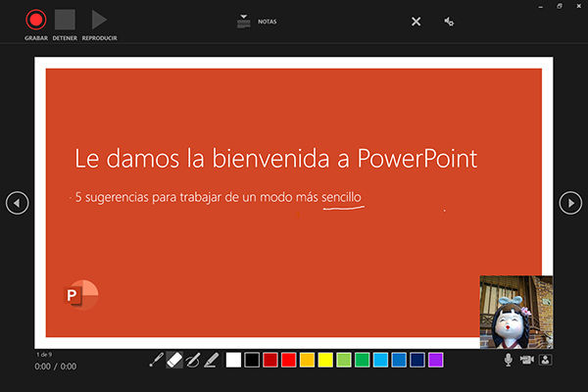Viewport: 588px width, 392px height.
Task: Close the recording window
Action: (578, 7)
